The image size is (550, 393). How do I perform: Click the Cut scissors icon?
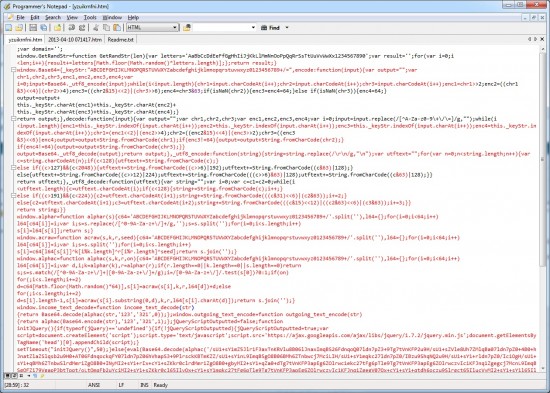96,27
